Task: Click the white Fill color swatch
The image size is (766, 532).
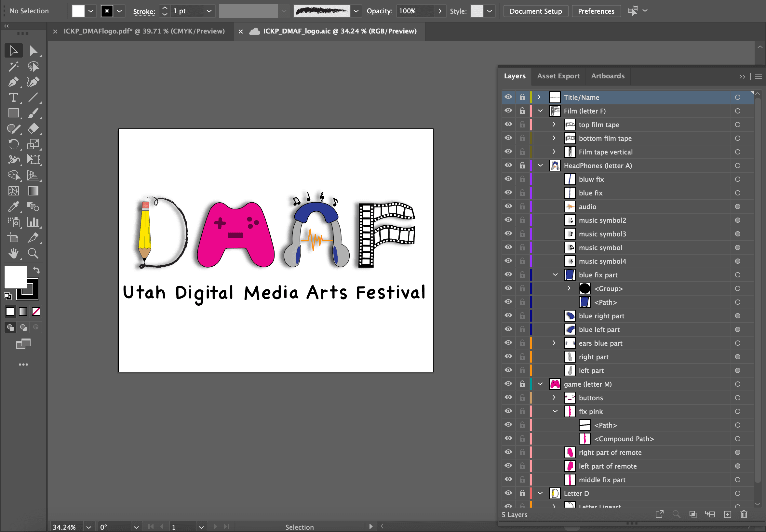Action: (78, 11)
